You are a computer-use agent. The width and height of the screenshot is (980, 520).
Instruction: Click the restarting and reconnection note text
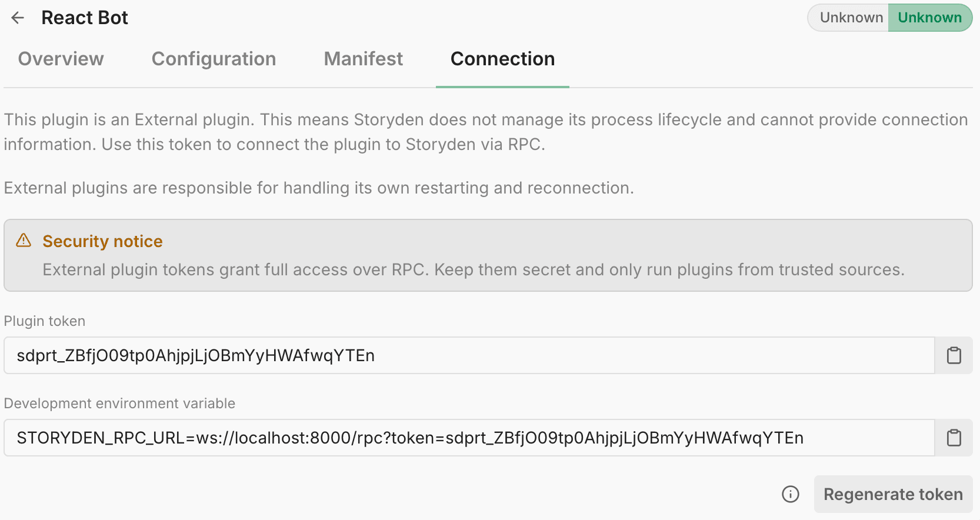pos(318,188)
